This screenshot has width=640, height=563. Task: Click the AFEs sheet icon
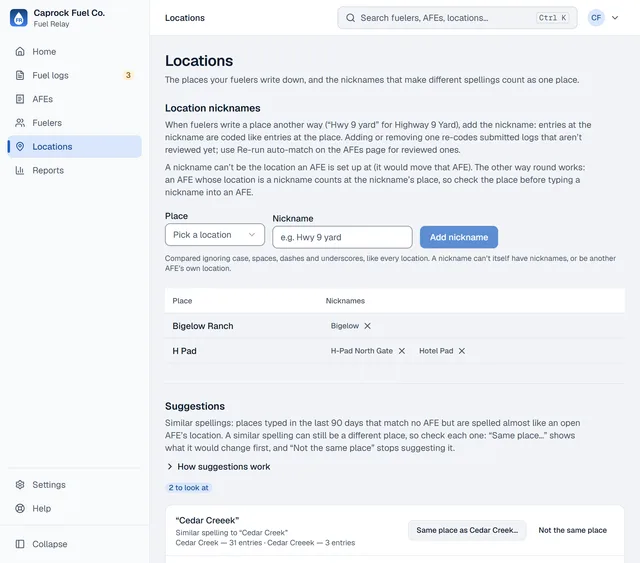(x=20, y=99)
